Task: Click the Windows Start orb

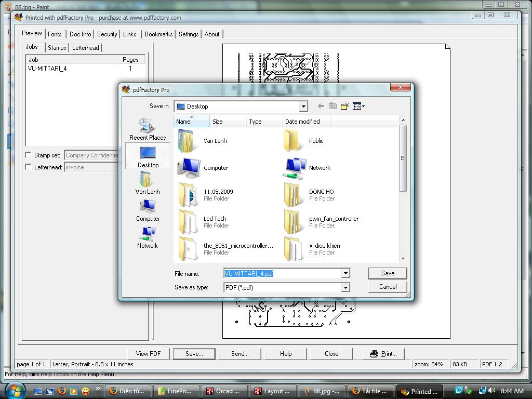Action: point(14,390)
